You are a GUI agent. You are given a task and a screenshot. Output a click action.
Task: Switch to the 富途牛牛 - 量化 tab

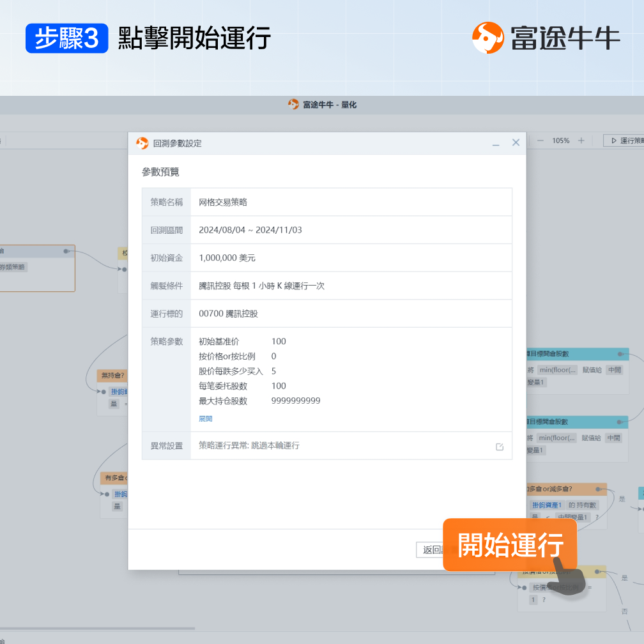click(322, 105)
